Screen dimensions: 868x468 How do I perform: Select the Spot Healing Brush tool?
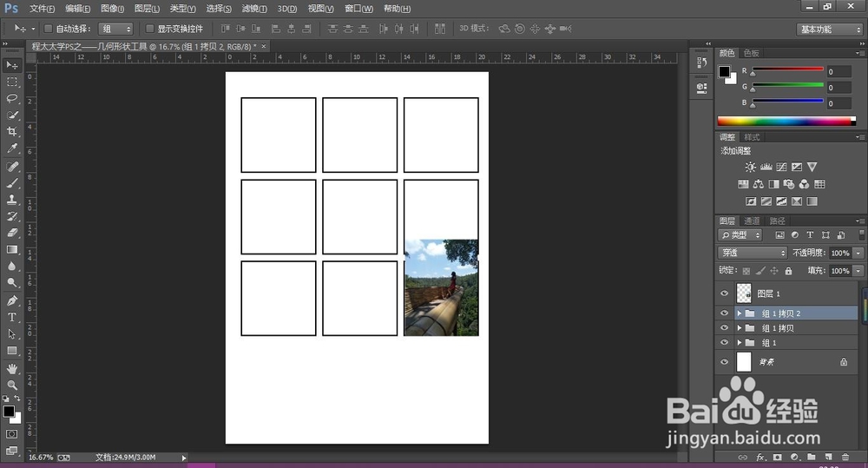(x=11, y=167)
